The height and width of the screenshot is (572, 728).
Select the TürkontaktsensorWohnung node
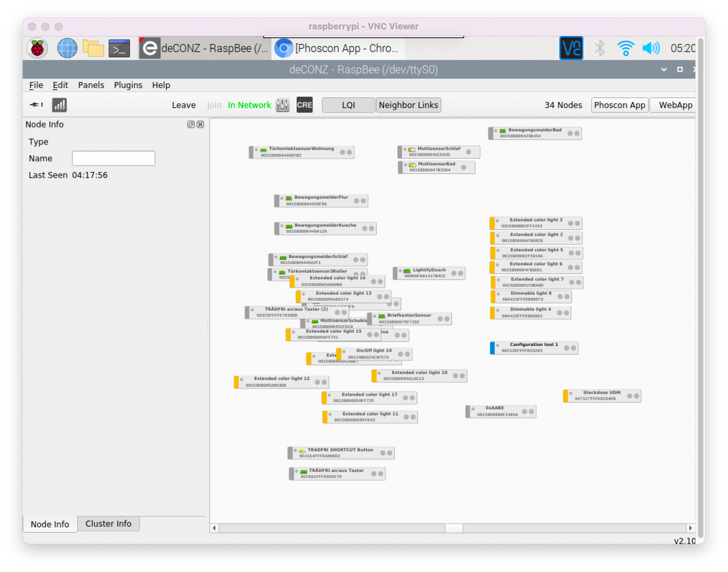coord(302,152)
